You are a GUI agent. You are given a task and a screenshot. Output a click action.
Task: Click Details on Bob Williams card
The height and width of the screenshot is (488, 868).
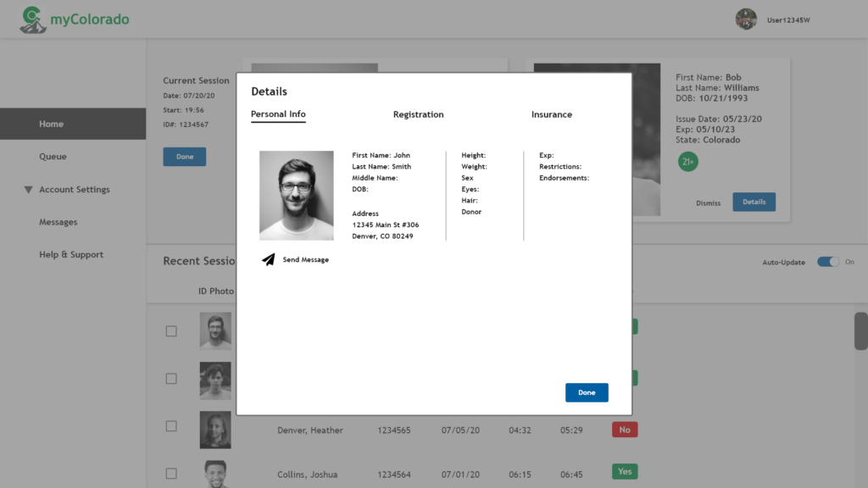754,202
